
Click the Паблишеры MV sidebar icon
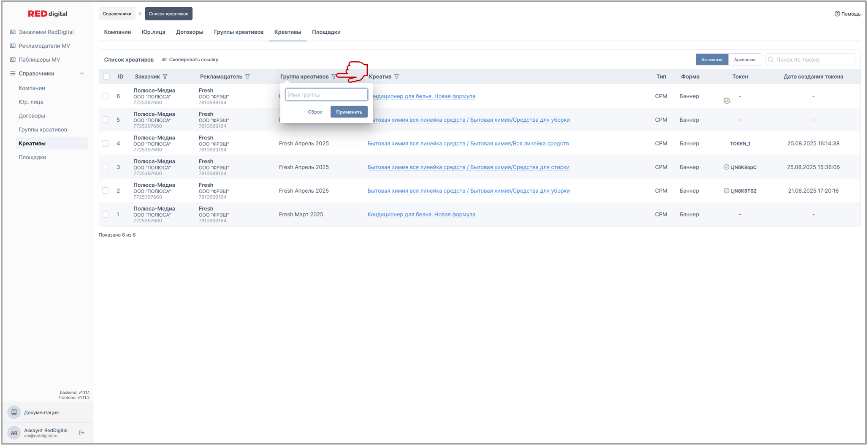pos(13,60)
